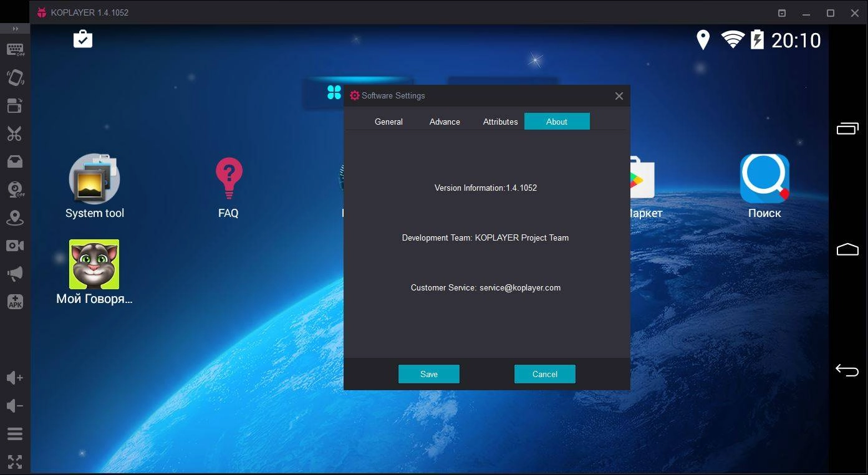The width and height of the screenshot is (868, 475).
Task: Click the Save button
Action: point(429,374)
